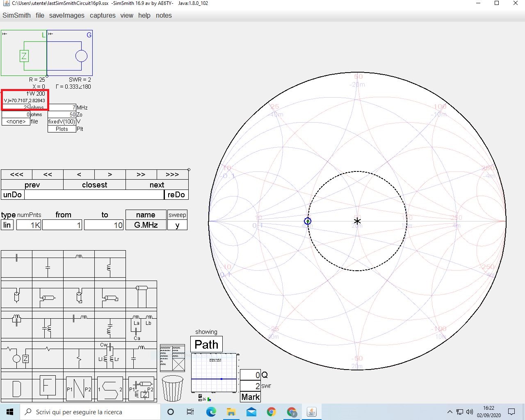This screenshot has width=525, height=420.
Task: Click the unDo button
Action: pyautogui.click(x=12, y=194)
